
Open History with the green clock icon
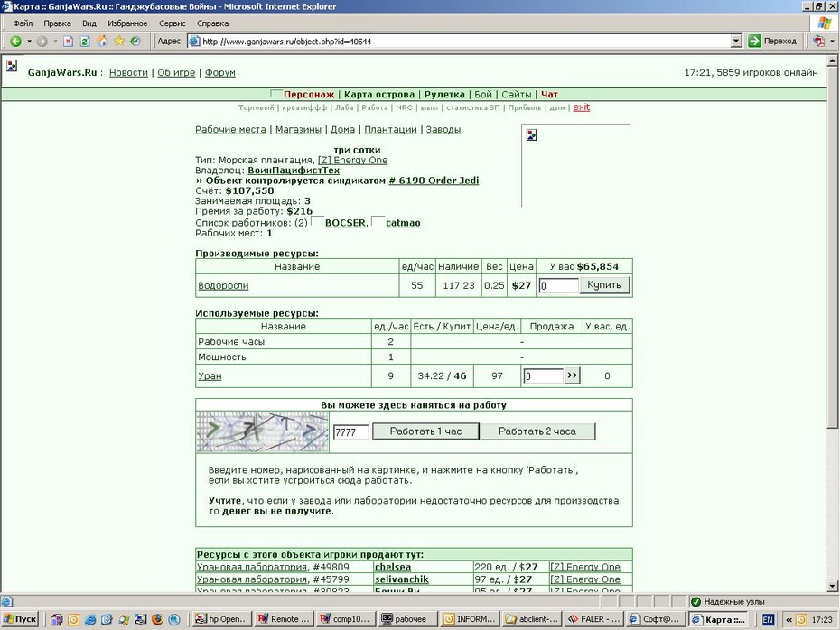pos(135,42)
